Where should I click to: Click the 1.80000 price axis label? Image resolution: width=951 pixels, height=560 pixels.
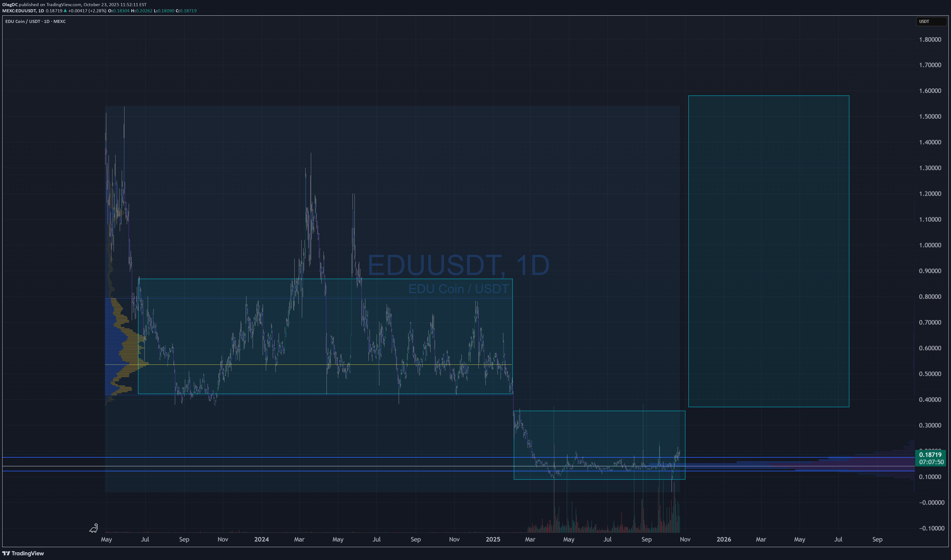[930, 40]
